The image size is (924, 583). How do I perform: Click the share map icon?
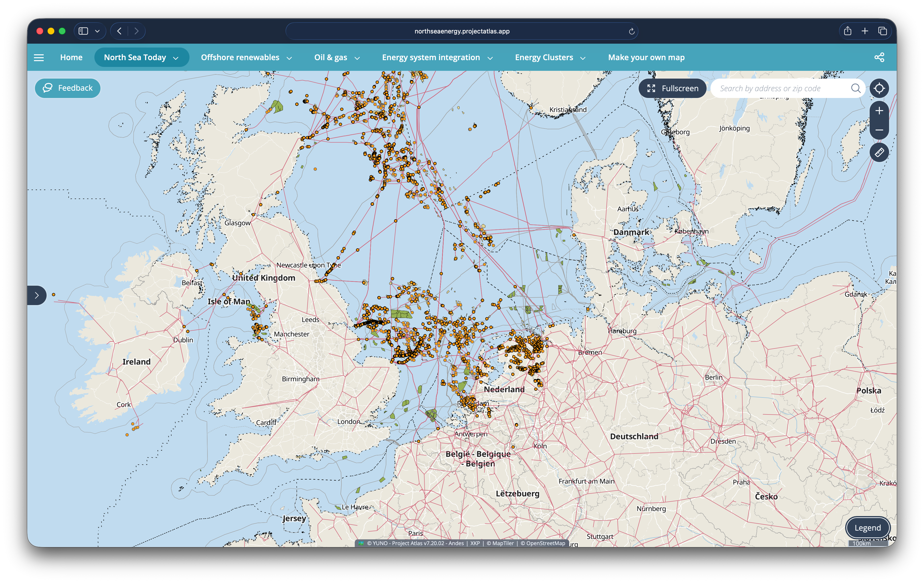[x=879, y=57]
